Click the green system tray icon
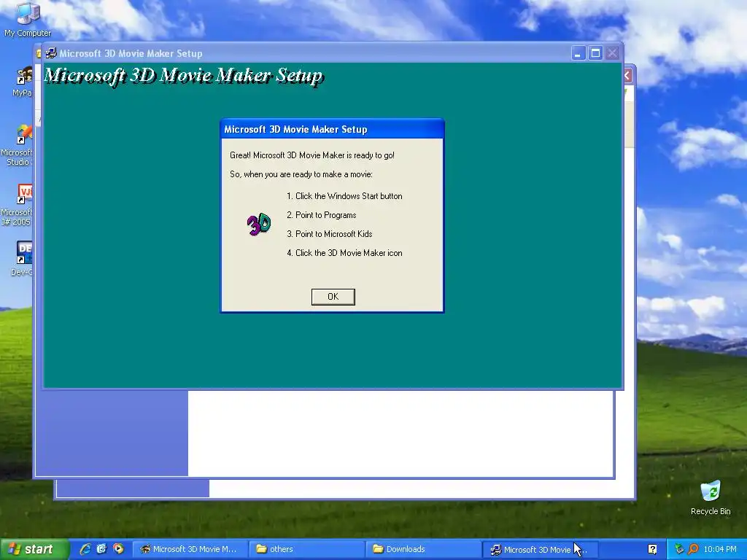 (x=679, y=549)
